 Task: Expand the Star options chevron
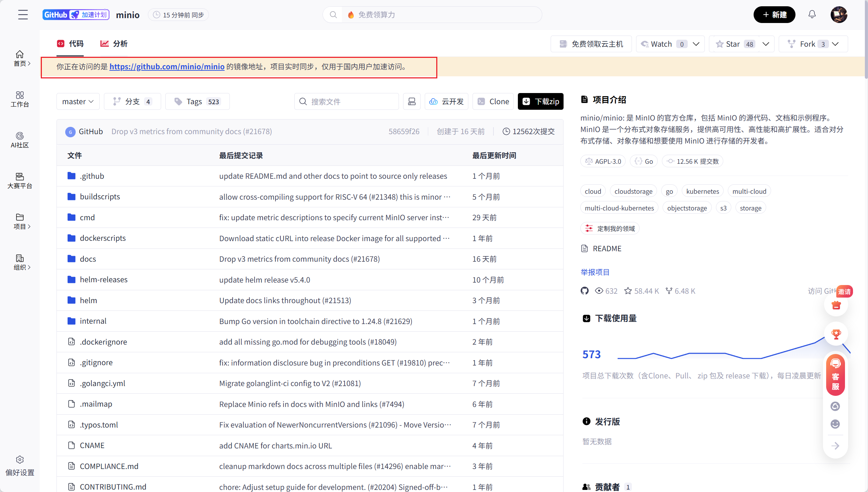(x=766, y=44)
